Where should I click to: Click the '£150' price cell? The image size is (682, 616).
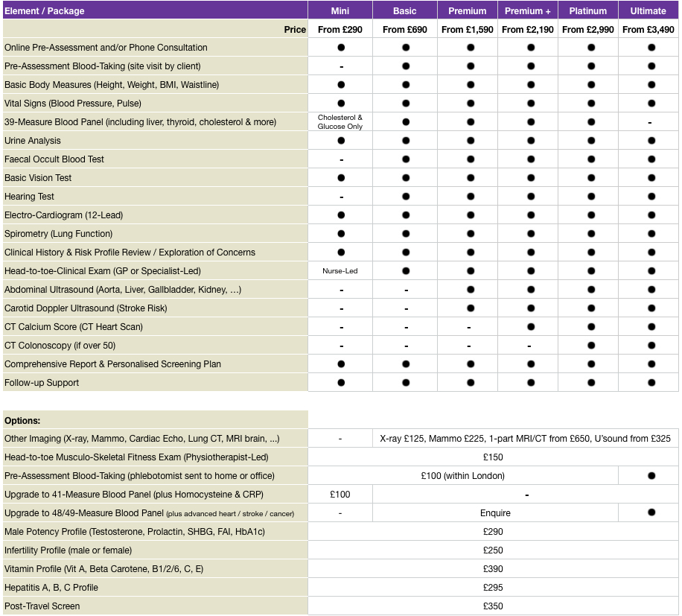click(x=493, y=457)
